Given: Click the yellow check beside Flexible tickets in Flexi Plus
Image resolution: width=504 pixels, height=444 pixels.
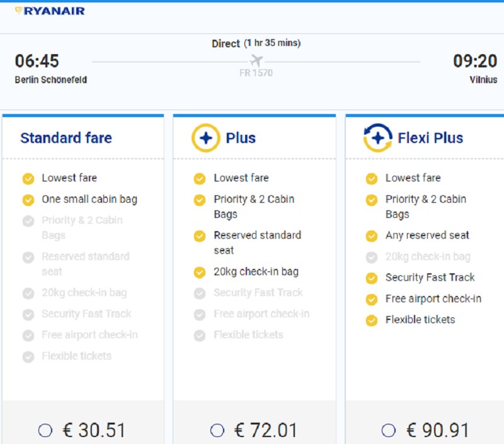Looking at the screenshot, I should [372, 320].
